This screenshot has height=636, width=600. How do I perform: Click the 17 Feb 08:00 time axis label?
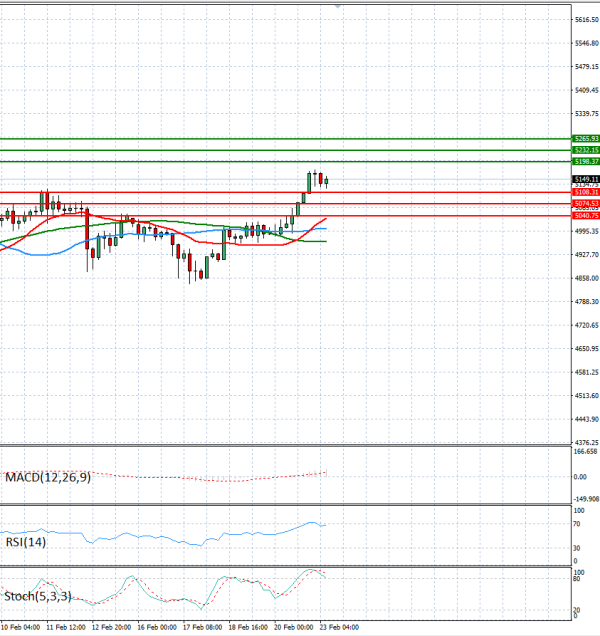pos(201,629)
